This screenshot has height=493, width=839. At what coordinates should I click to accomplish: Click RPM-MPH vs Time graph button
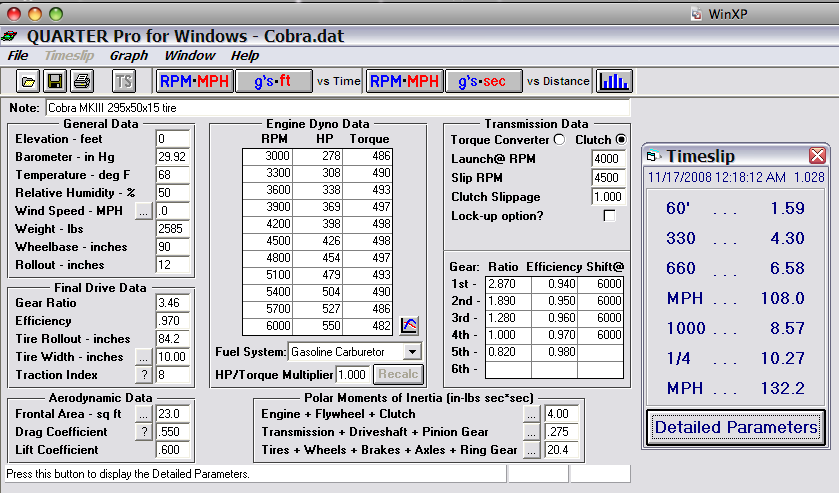195,81
